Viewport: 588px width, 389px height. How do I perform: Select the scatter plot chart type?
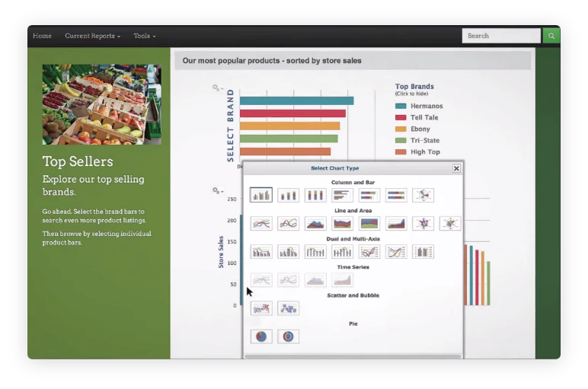click(261, 308)
